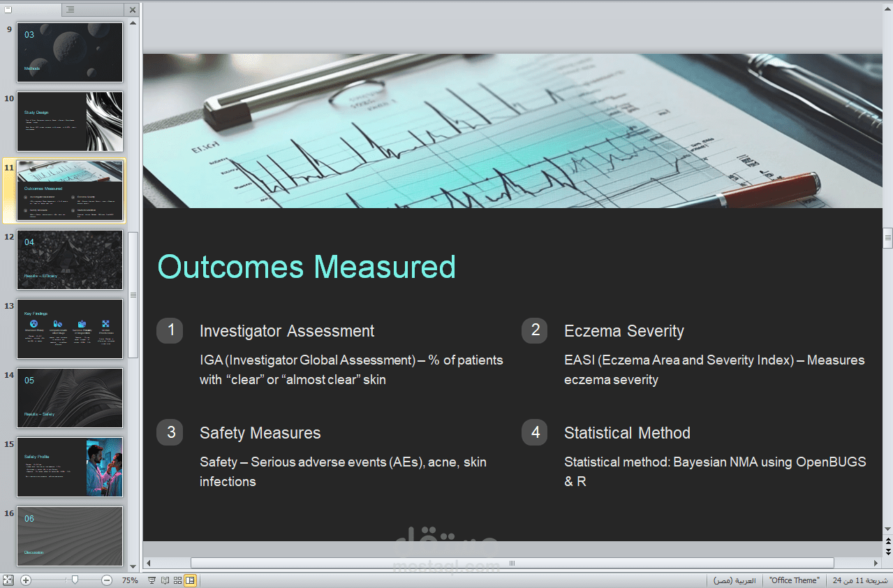Screen dimensions: 893x588
Task: Select slide 15 Safety Profile thumbnail
Action: pos(70,467)
